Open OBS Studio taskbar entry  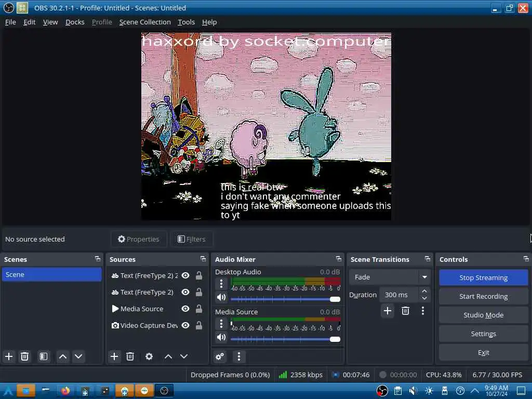click(x=164, y=391)
